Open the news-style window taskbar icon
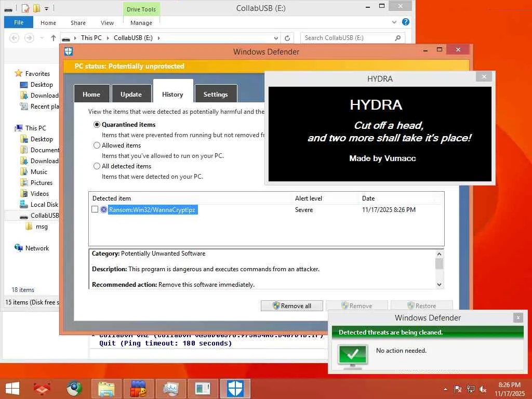This screenshot has width=532, height=399. click(203, 389)
